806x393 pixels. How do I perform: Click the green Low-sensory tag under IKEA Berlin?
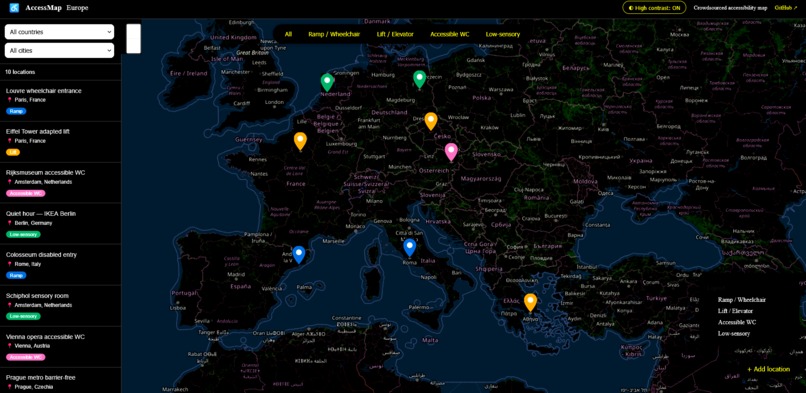click(x=23, y=234)
